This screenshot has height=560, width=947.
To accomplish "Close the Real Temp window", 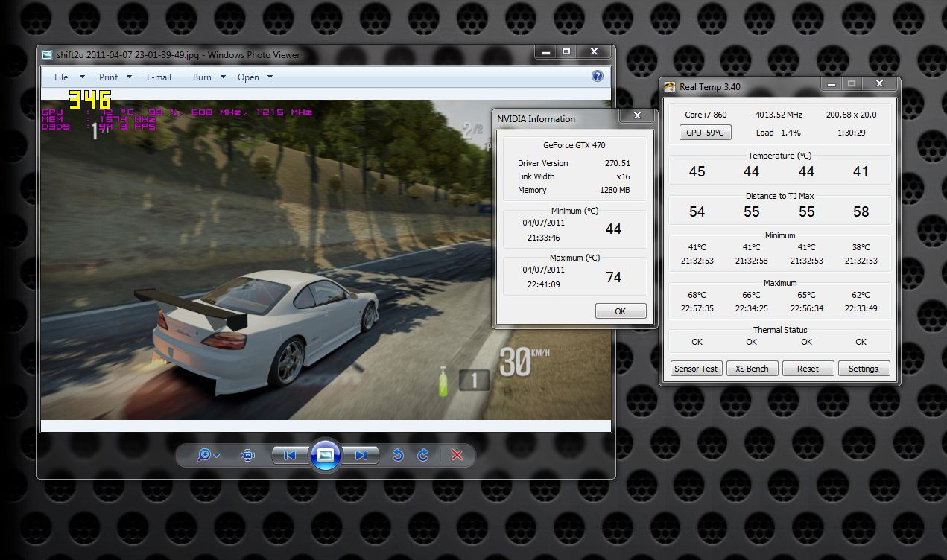I will [879, 84].
